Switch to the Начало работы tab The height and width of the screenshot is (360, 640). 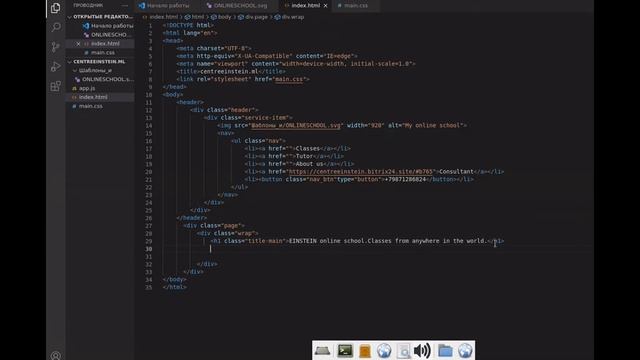[x=164, y=6]
